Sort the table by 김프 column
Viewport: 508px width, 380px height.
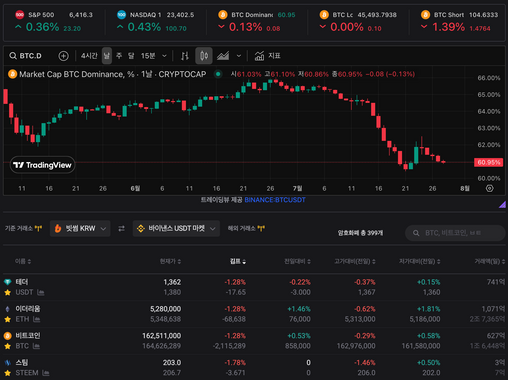click(238, 261)
